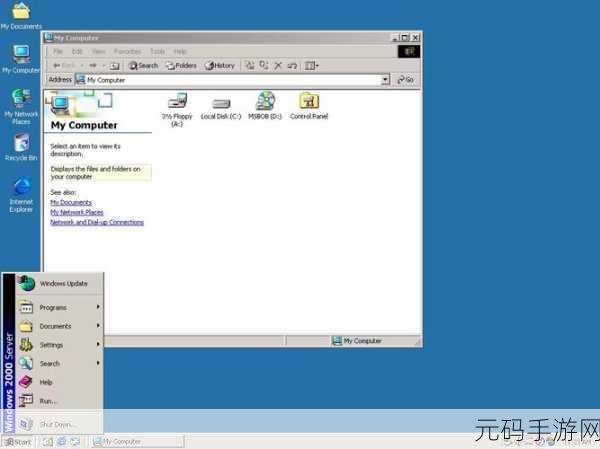Choose Help in the Start menu
This screenshot has width=600, height=449.
(59, 382)
